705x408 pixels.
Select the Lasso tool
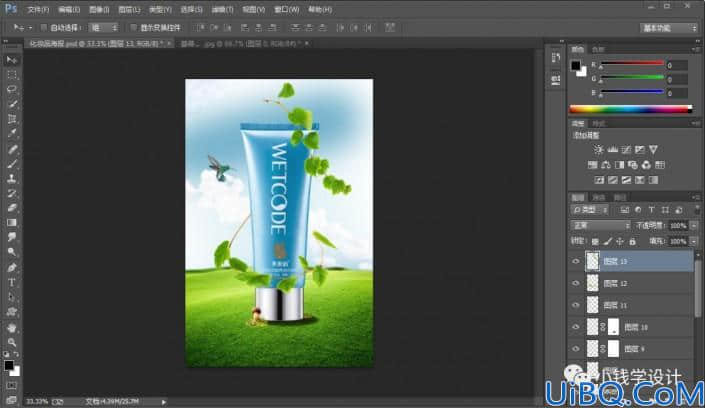(12, 89)
